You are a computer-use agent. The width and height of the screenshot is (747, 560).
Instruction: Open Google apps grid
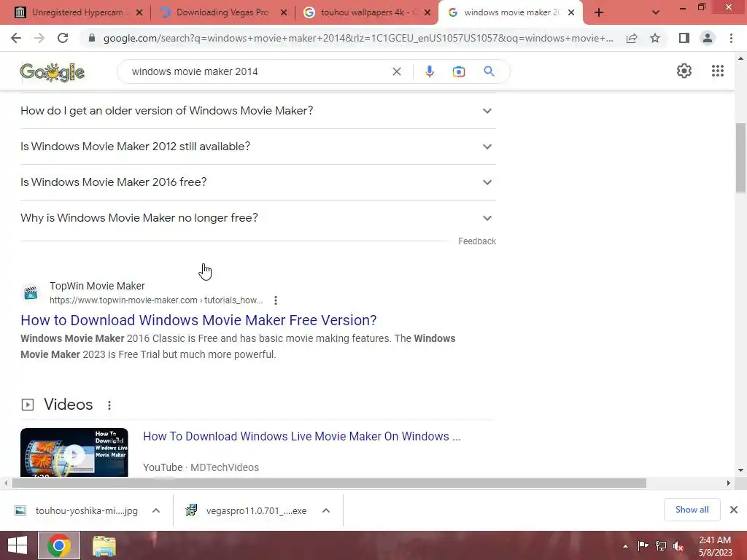(x=718, y=71)
